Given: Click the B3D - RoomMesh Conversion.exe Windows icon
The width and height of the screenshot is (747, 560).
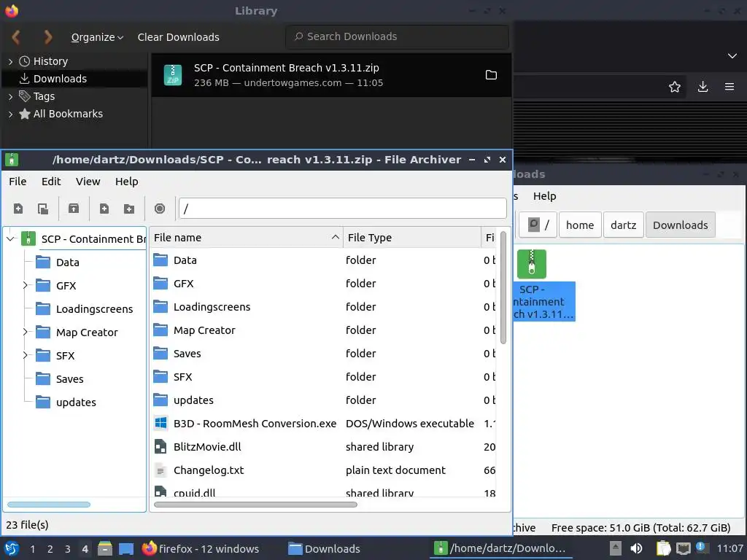Looking at the screenshot, I should coord(160,423).
